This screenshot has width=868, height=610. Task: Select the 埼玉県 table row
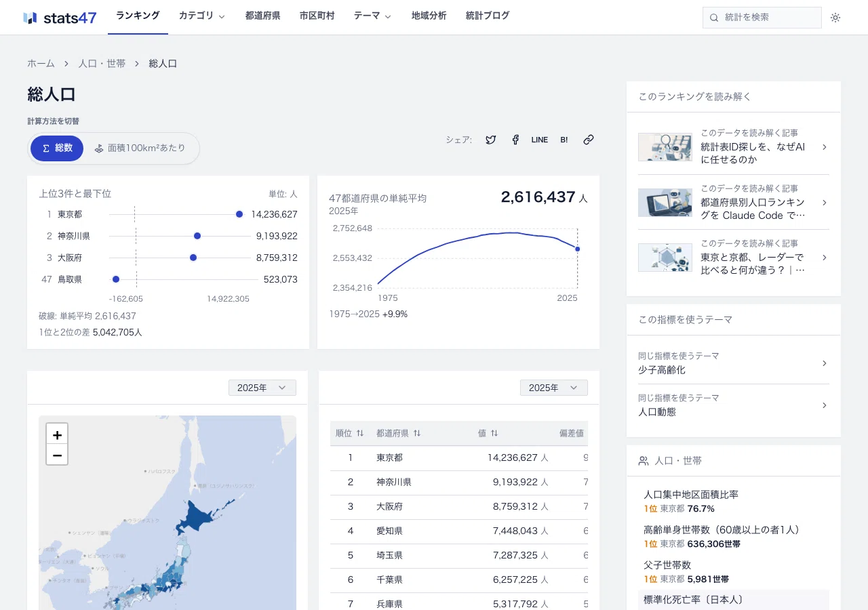[x=459, y=556]
